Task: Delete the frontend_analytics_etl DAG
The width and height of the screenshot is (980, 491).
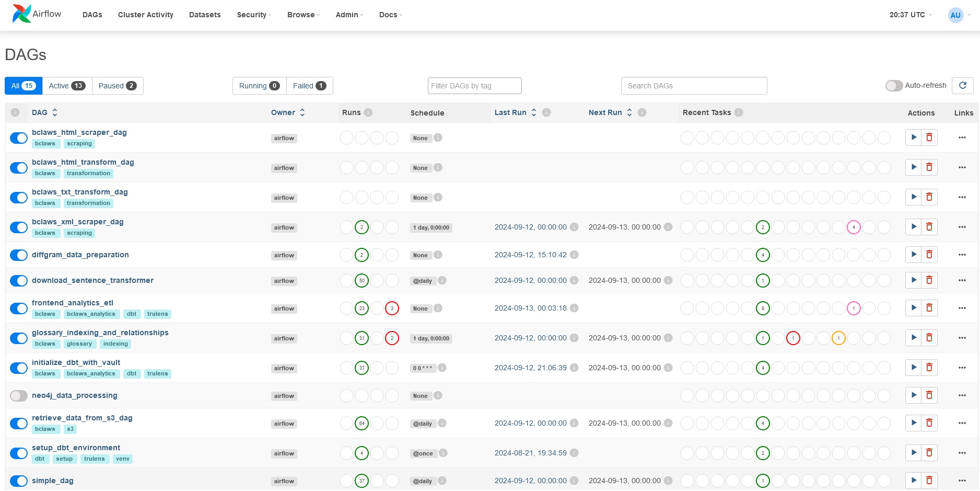Action: point(929,308)
